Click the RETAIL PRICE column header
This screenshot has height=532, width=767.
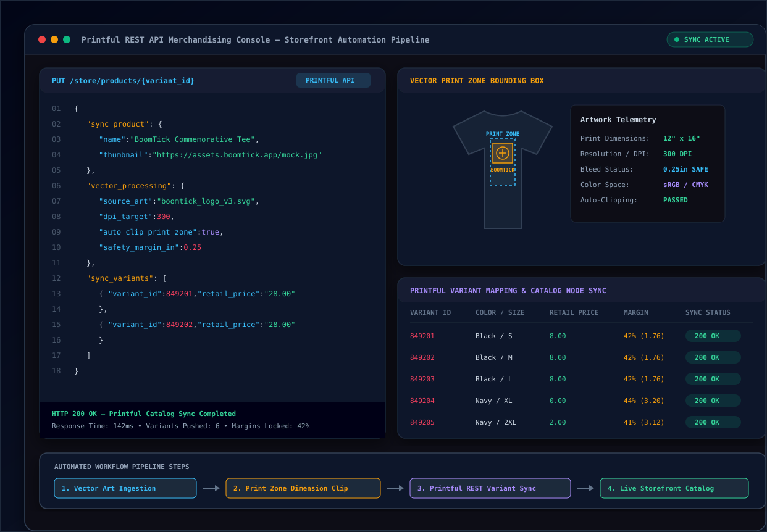pyautogui.click(x=574, y=312)
